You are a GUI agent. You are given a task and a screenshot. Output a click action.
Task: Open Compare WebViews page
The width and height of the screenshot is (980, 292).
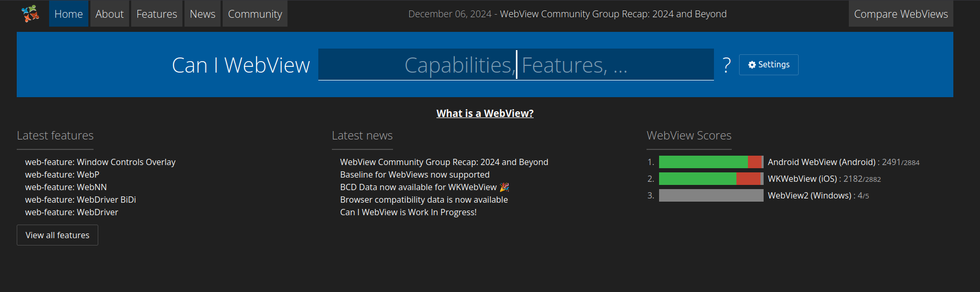click(x=901, y=14)
